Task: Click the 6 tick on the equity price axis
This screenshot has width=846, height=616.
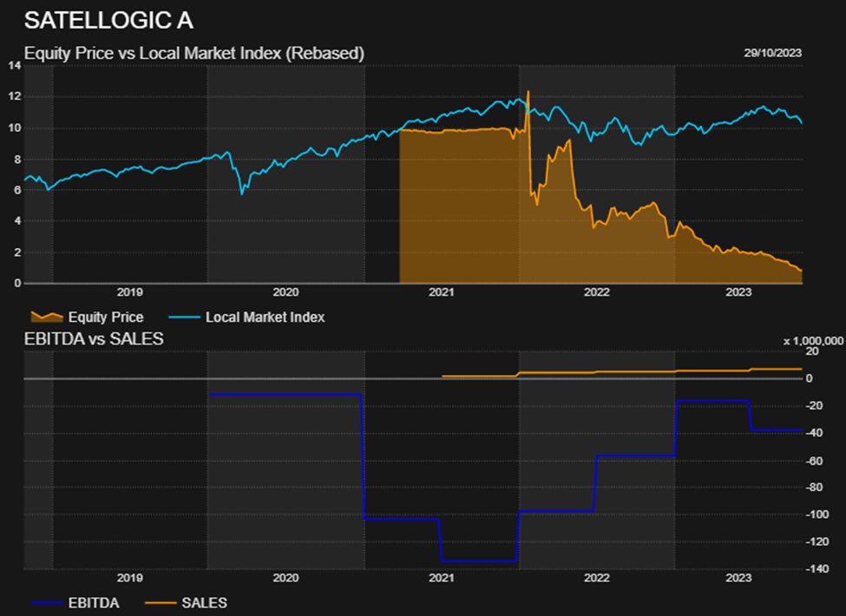Action: coord(17,190)
